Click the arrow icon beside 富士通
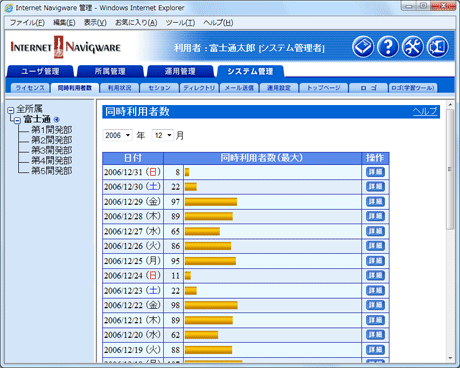The width and height of the screenshot is (460, 368). point(56,119)
